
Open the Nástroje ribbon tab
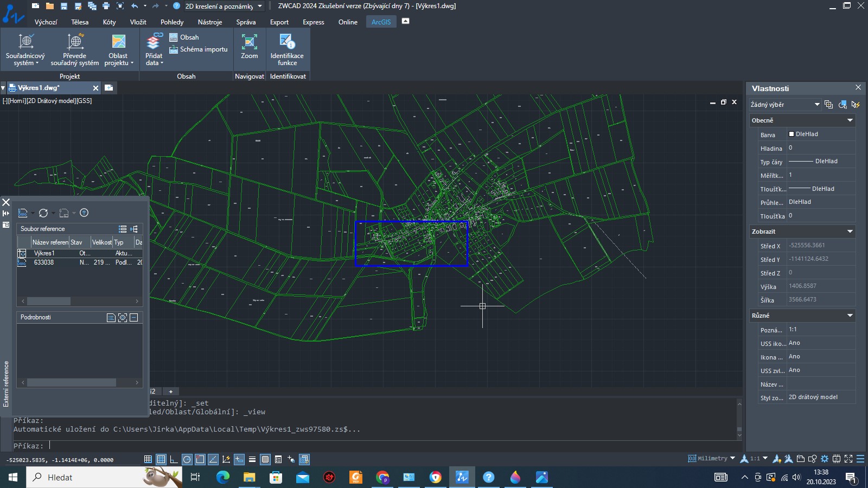click(210, 22)
